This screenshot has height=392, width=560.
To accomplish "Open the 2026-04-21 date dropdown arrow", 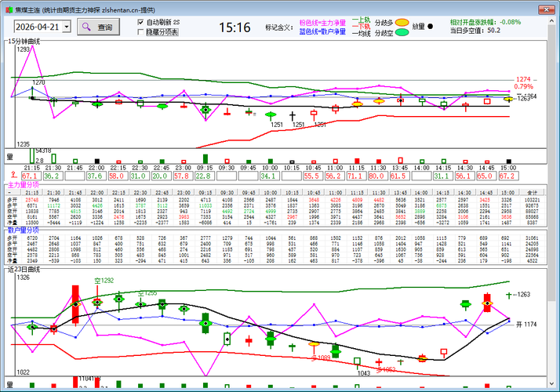I will tap(67, 27).
